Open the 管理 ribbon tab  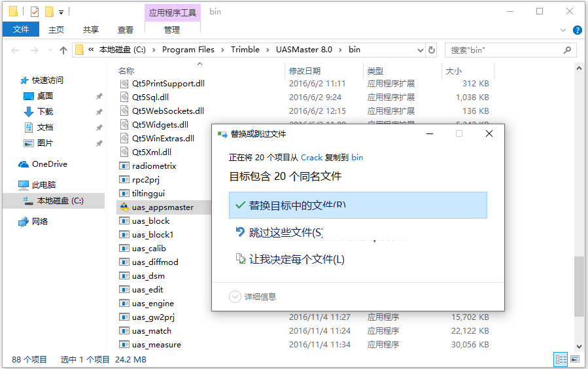click(172, 29)
